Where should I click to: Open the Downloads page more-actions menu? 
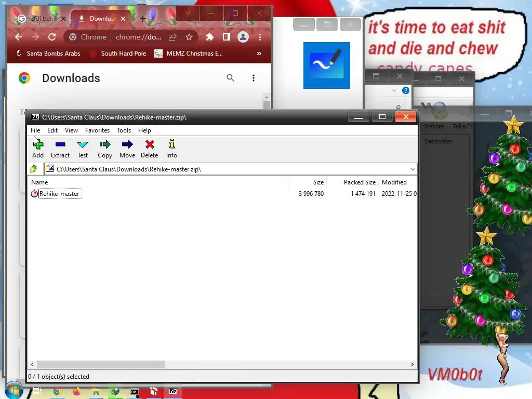pyautogui.click(x=254, y=78)
